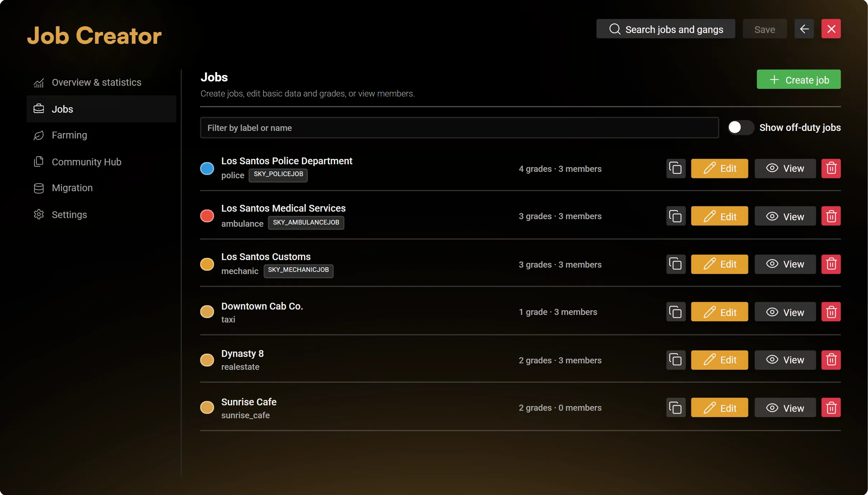Focus the Filter by label or name field
Image resolution: width=868 pixels, height=495 pixels.
[459, 128]
